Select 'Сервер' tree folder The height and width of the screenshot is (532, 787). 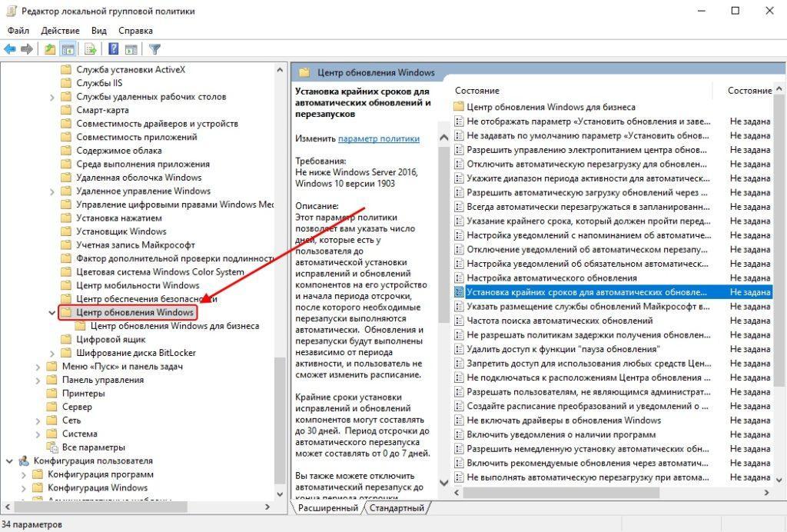click(x=77, y=407)
